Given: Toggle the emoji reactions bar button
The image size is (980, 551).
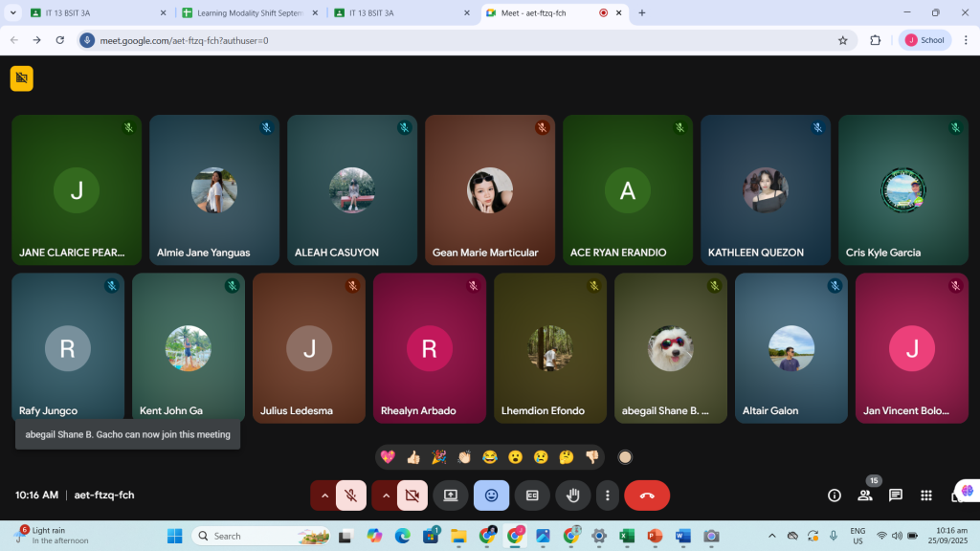Looking at the screenshot, I should point(491,496).
